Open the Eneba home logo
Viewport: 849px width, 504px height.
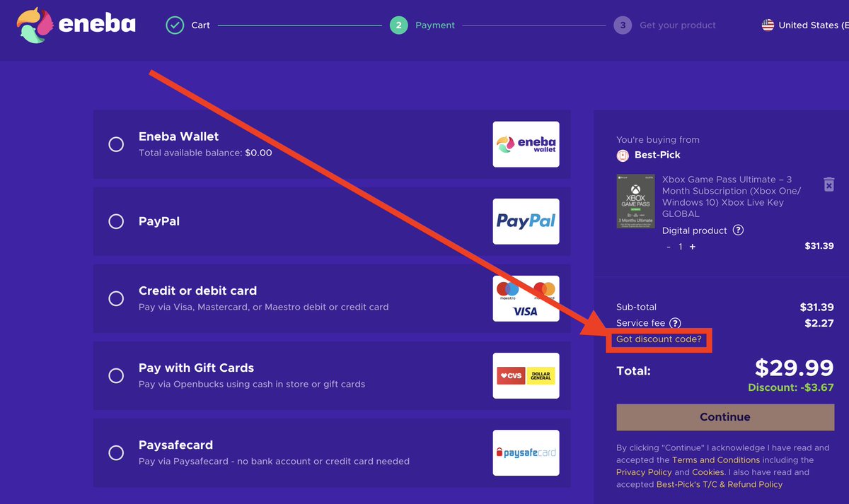point(76,26)
